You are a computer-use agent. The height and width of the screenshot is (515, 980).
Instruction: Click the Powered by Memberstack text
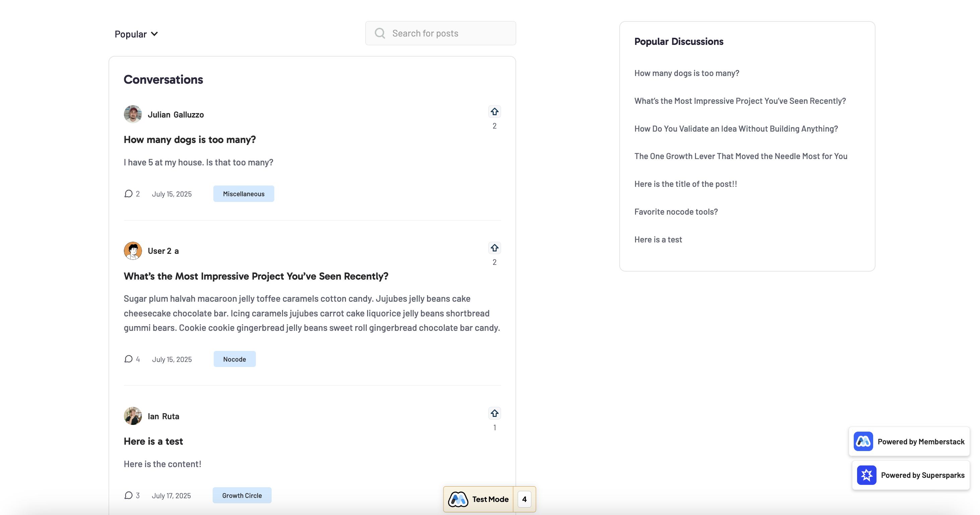click(921, 442)
